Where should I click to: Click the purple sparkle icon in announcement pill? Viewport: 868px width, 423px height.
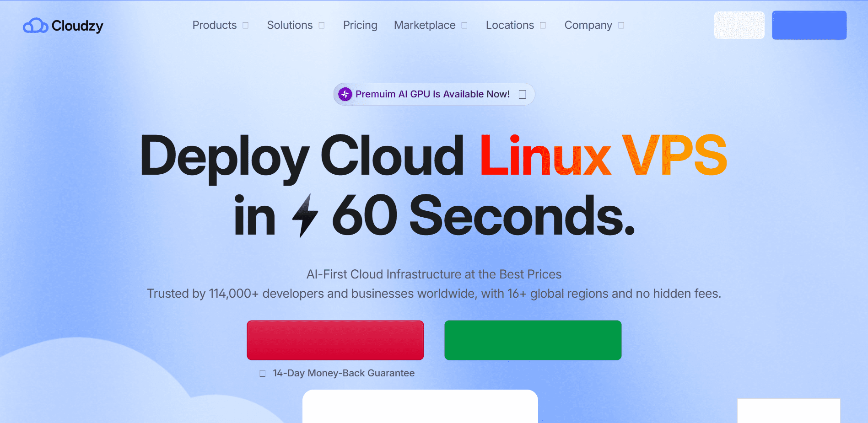pyautogui.click(x=345, y=94)
